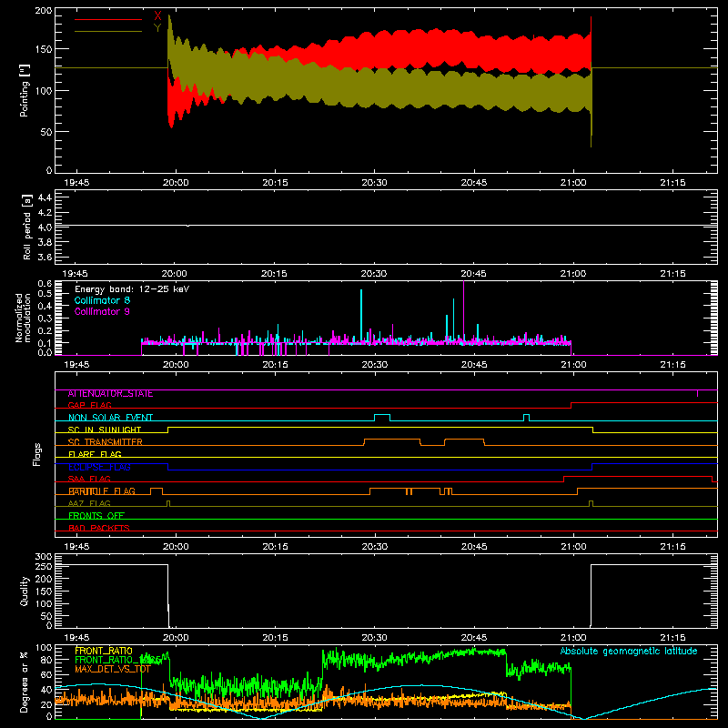The width and height of the screenshot is (728, 728).
Task: Click the '4.4' tick on Roll period axis
Action: click(x=44, y=197)
